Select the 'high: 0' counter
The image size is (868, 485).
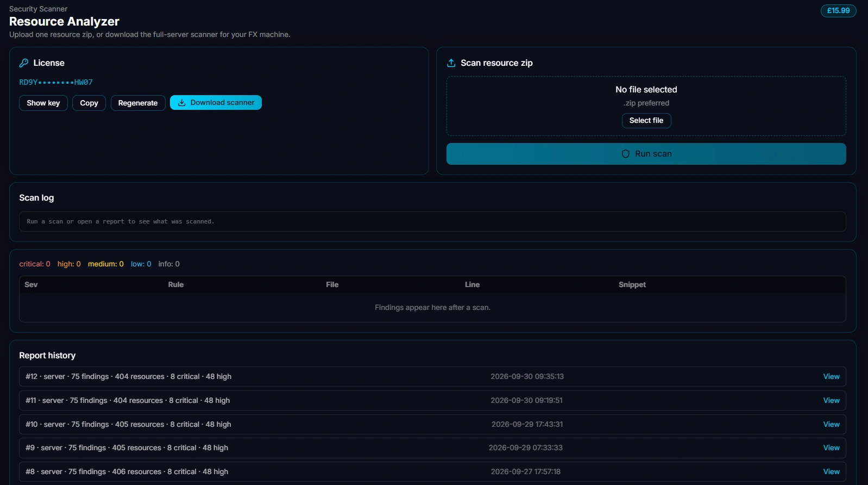[69, 264]
